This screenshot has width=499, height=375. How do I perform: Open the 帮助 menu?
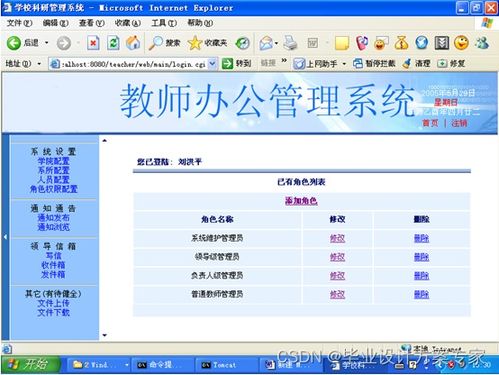200,23
